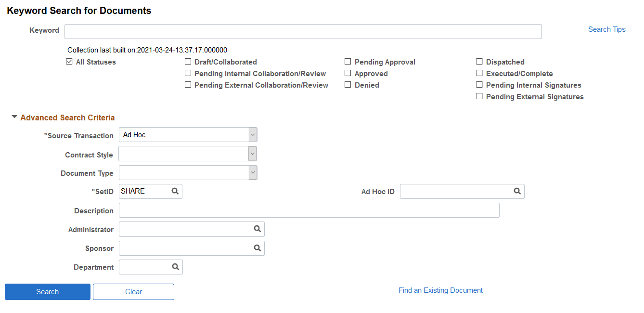
Task: Click Find an Existing Document link
Action: tap(440, 290)
